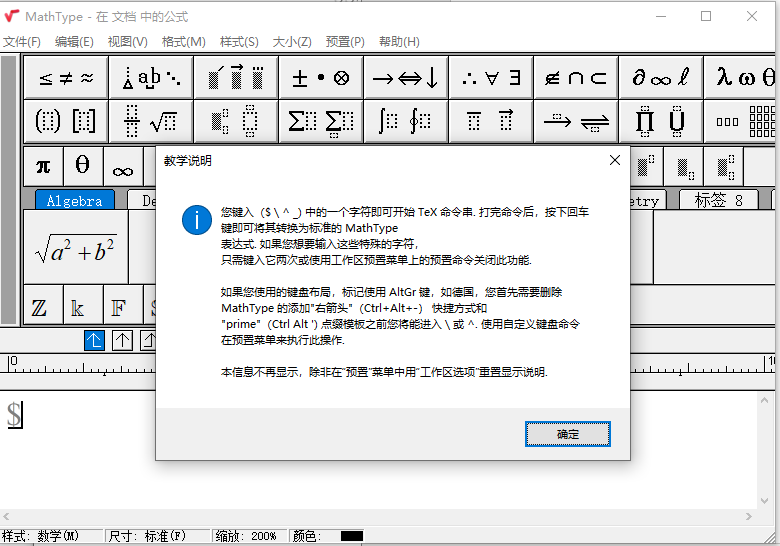
Task: Select the second tab-stop alignment button
Action: point(122,341)
